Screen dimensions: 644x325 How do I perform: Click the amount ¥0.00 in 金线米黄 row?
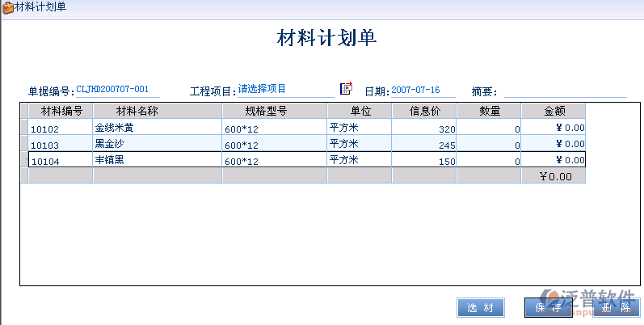pyautogui.click(x=554, y=128)
